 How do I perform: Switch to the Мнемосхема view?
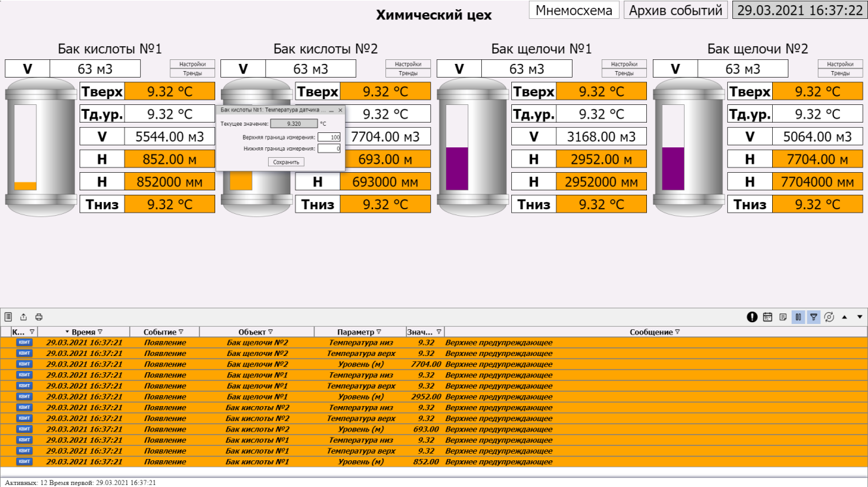[574, 10]
